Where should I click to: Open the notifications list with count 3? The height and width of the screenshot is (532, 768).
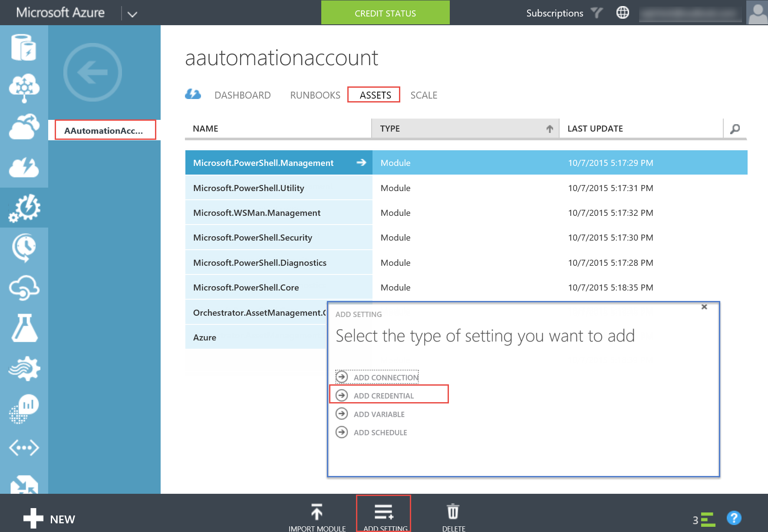pyautogui.click(x=704, y=519)
